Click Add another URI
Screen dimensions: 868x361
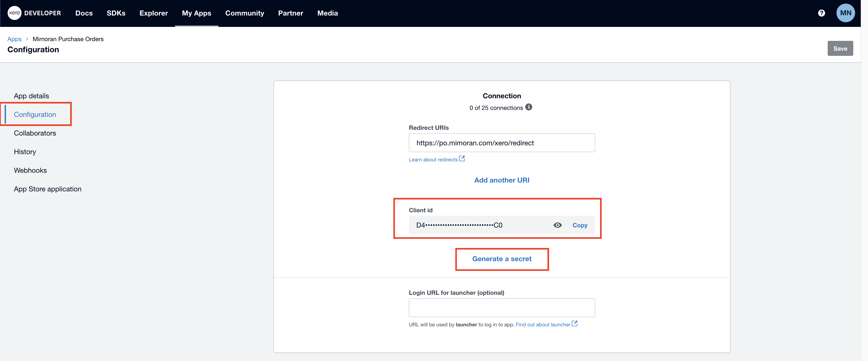(x=502, y=180)
